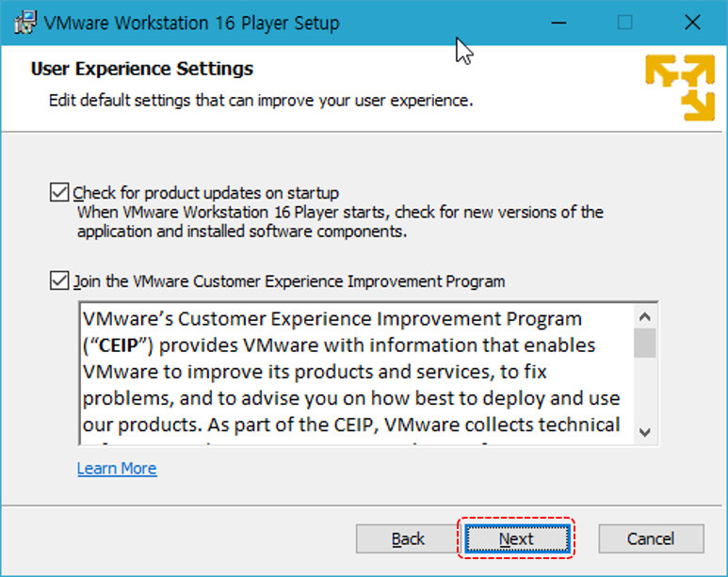Cancel the VMware Player setup
728x577 pixels.
(651, 539)
